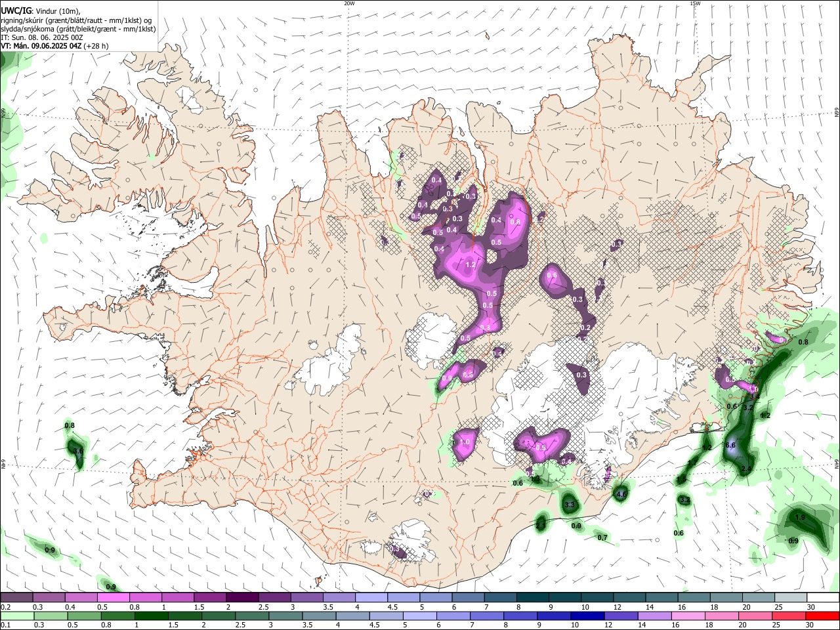Click the 1.7 precipitation value on the map

pos(692,463)
